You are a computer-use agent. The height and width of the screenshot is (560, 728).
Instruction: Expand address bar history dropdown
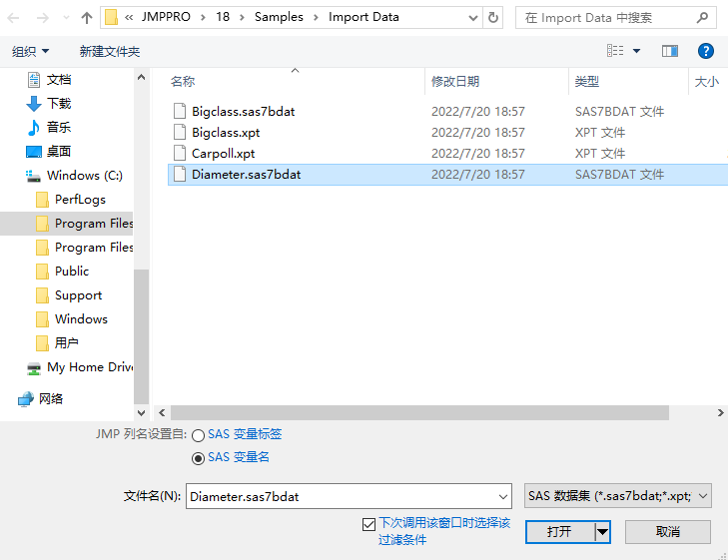[x=473, y=18]
